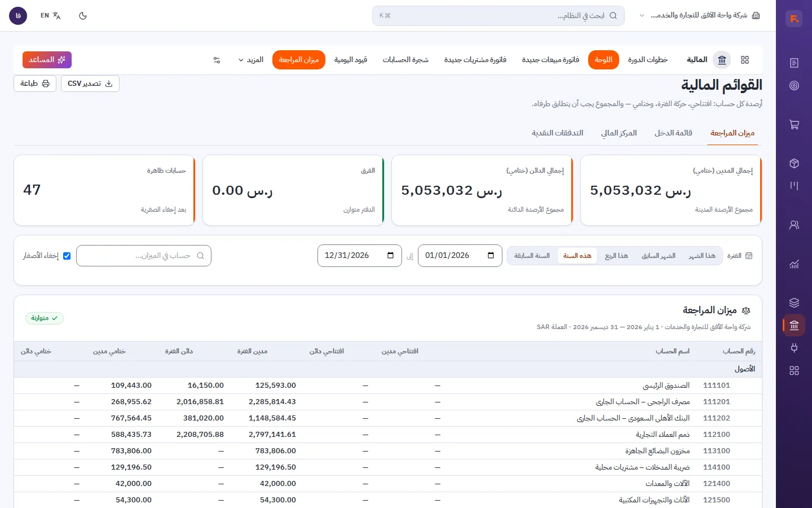Screen dimensions: 812x508
Task: Click the طباعة print button
Action: pyautogui.click(x=35, y=84)
